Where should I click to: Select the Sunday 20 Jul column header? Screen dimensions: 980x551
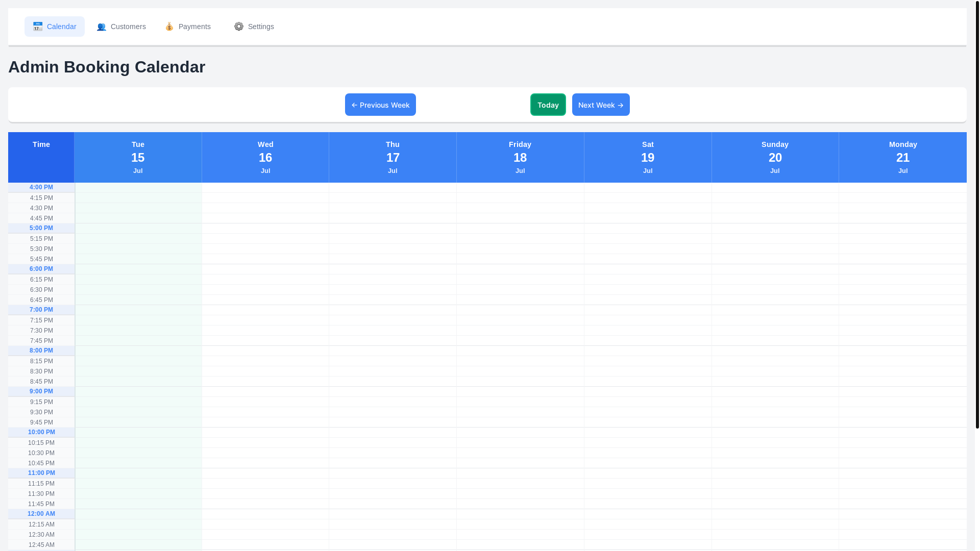(775, 157)
